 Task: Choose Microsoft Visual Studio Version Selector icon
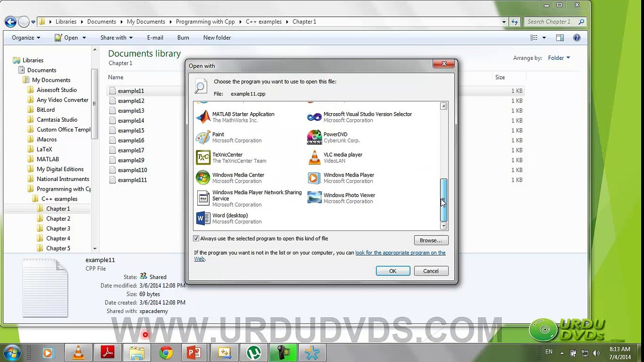point(314,117)
